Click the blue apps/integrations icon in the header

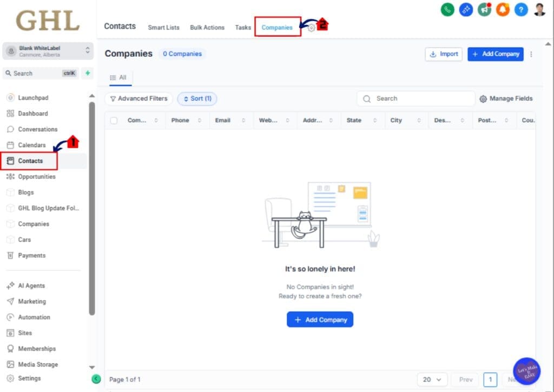click(465, 9)
